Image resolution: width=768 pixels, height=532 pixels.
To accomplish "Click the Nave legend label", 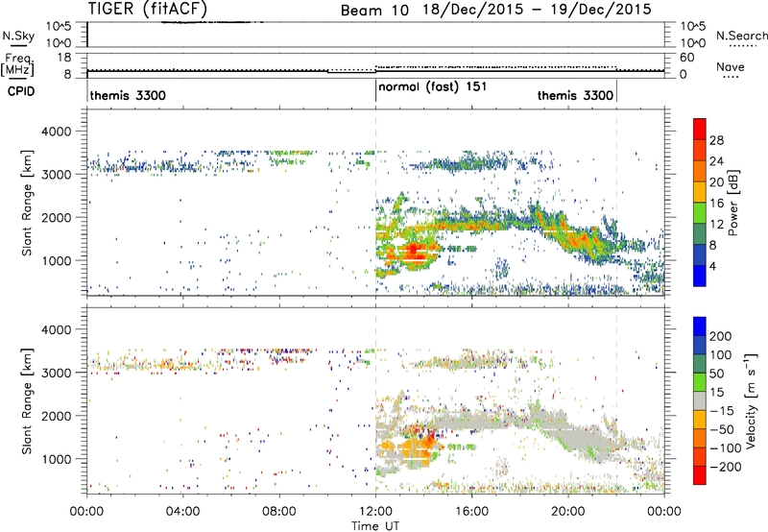I will click(x=731, y=66).
